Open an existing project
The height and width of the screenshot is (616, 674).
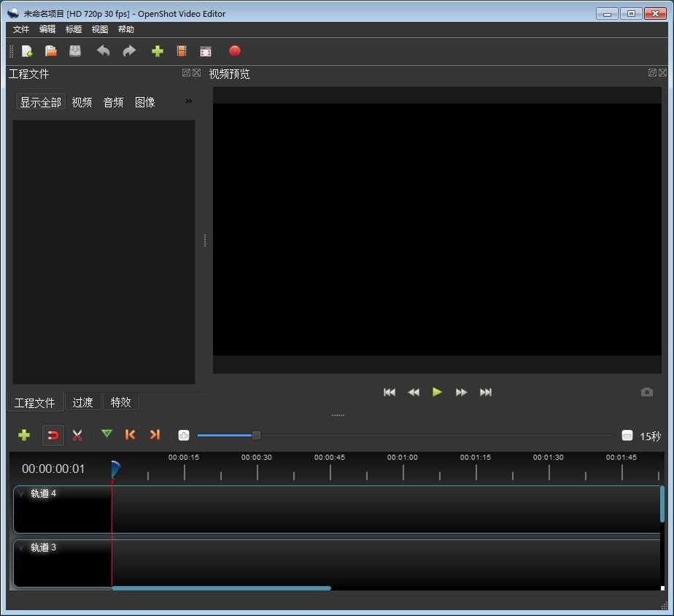click(51, 51)
